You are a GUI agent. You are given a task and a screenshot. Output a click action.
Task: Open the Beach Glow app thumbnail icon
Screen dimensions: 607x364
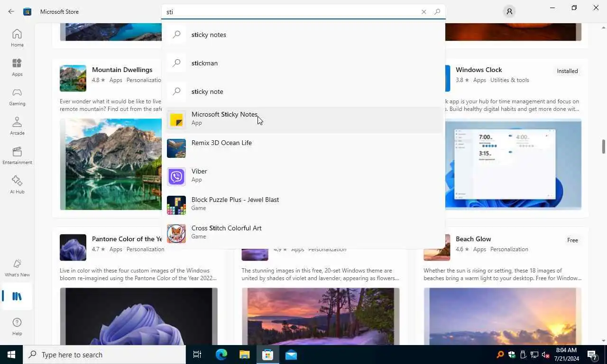[x=437, y=247]
